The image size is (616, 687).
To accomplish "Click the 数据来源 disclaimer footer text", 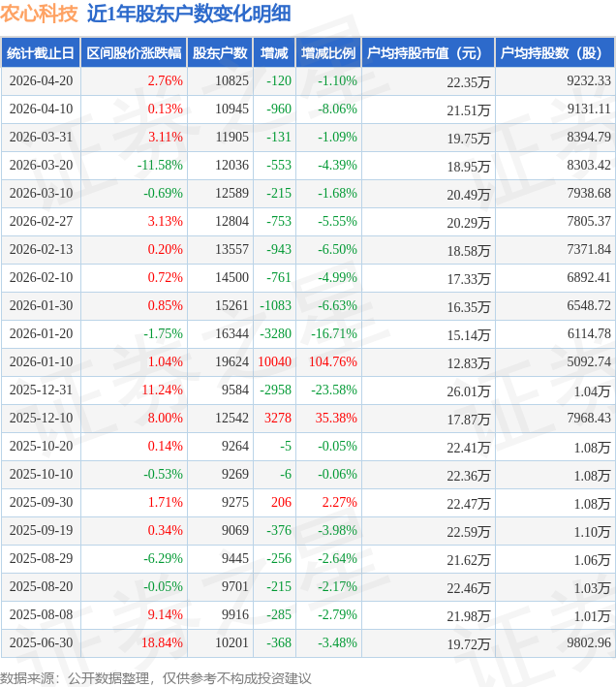I will [156, 677].
